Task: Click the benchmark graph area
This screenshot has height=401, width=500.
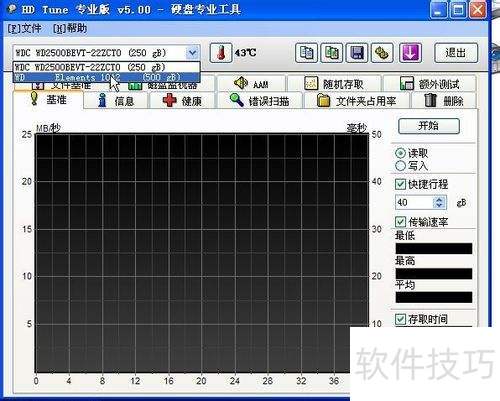Action: [202, 253]
